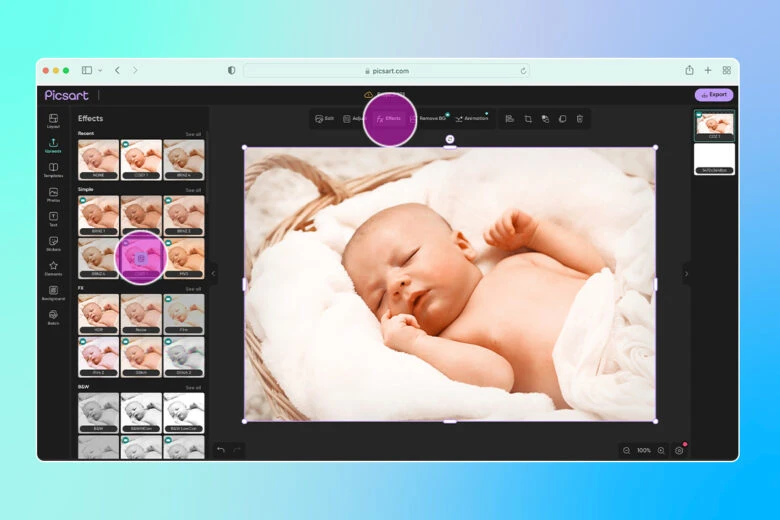Zoom in on the canvas
This screenshot has height=520, width=780.
point(661,450)
